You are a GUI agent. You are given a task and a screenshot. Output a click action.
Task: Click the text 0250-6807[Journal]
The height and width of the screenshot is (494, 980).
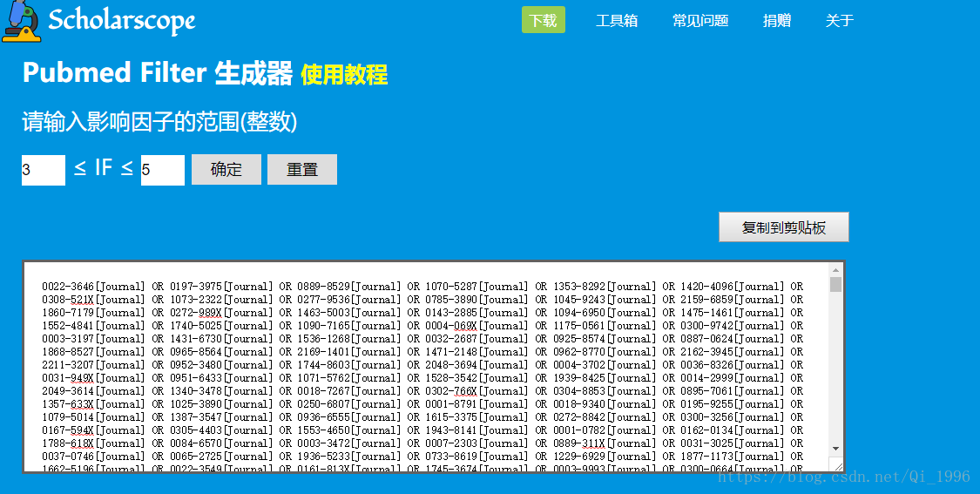pos(348,404)
